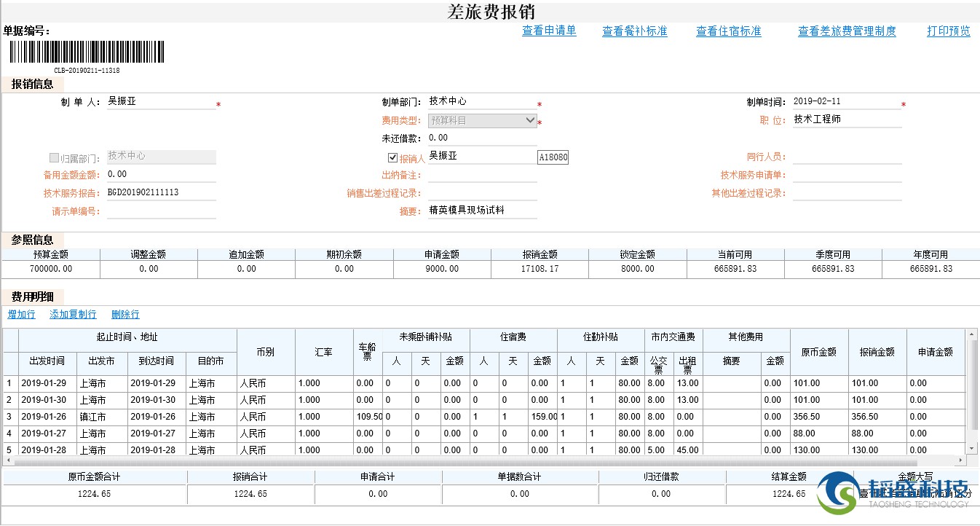Click the 预算金额 value 700000.00
The image size is (980, 526).
[51, 269]
